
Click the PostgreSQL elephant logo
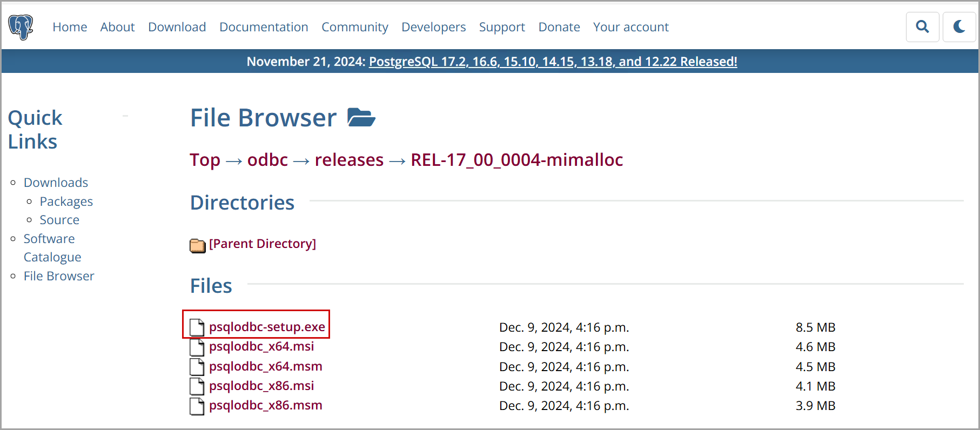[x=21, y=27]
